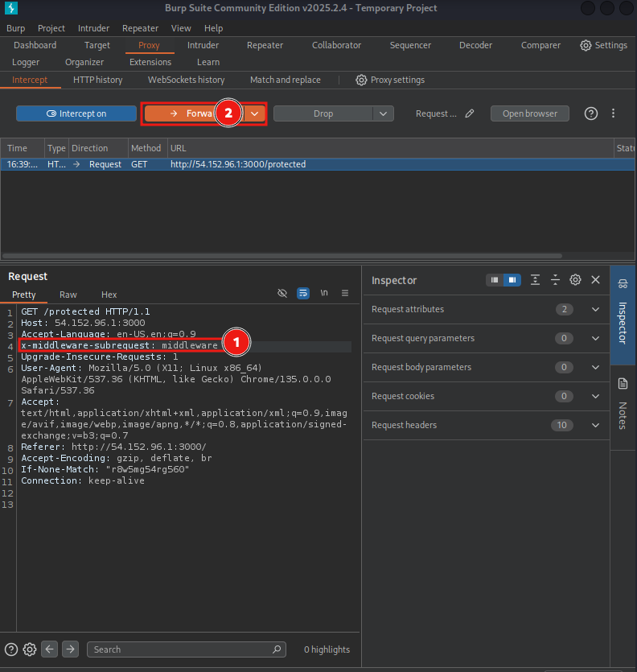Click the magnifier icon in Search box
637x672 pixels.
pos(277,649)
